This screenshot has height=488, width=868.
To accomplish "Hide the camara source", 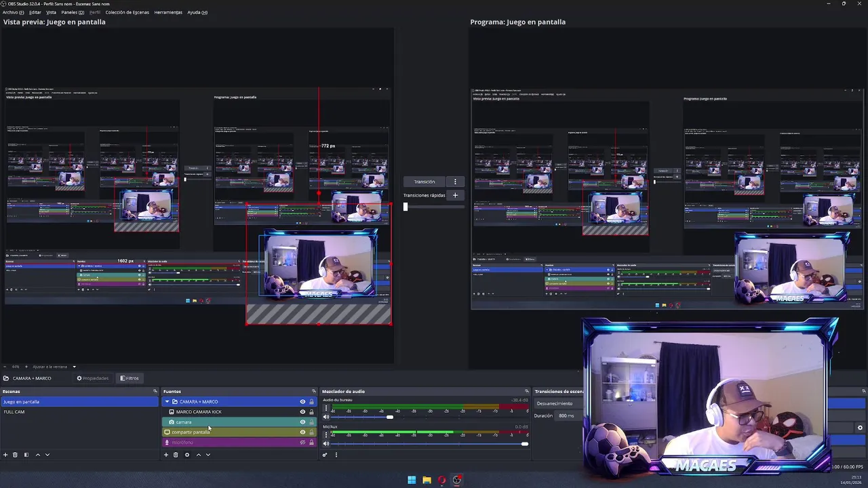I will [x=302, y=422].
